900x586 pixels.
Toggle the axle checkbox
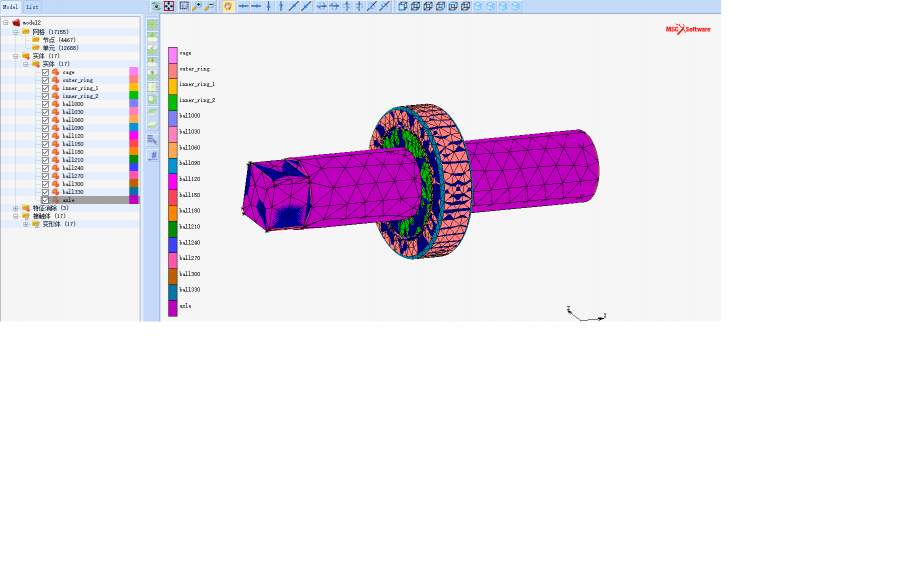click(x=45, y=200)
